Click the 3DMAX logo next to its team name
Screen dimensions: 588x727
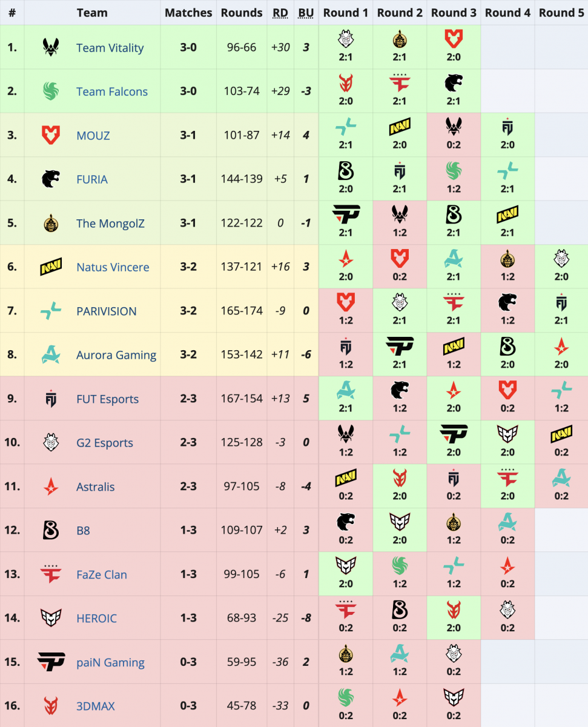tap(51, 706)
